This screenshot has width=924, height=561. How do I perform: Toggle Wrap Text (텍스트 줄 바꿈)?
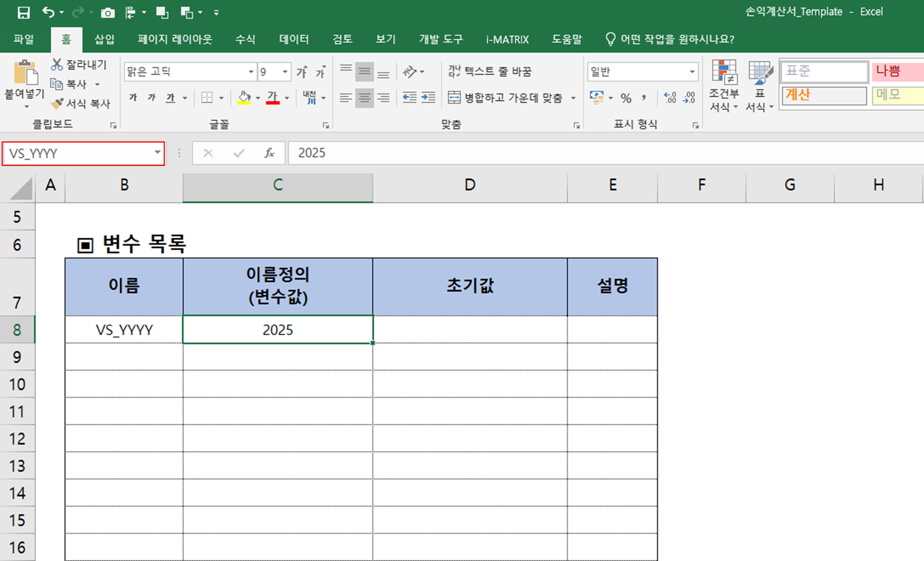(489, 71)
